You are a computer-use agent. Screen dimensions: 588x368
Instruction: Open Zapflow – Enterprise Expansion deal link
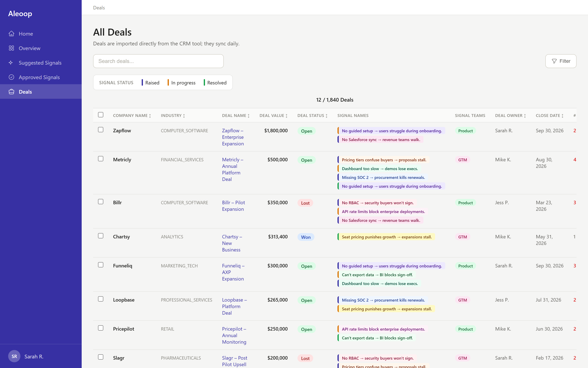tap(233, 137)
